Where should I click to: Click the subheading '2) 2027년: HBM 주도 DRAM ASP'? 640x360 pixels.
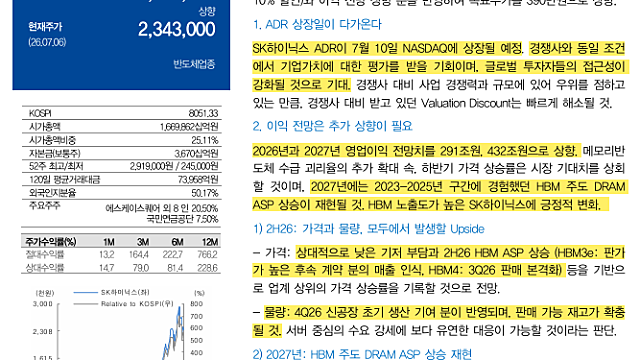click(x=362, y=353)
